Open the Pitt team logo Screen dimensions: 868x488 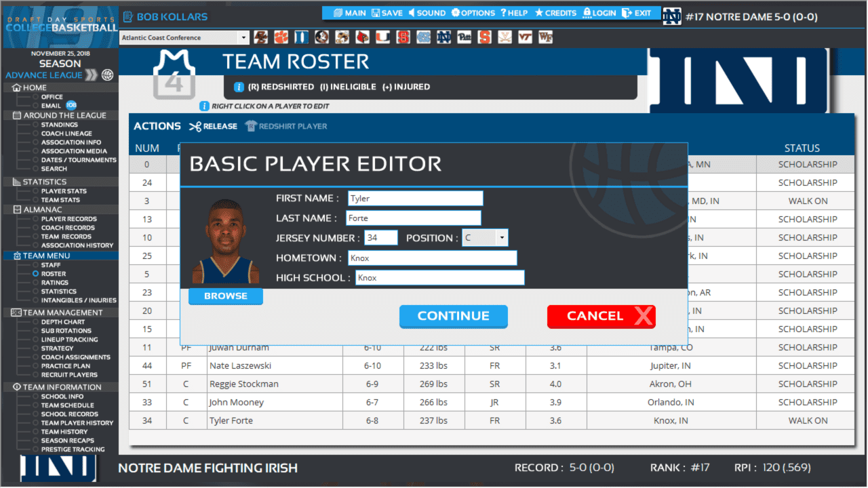pos(465,37)
